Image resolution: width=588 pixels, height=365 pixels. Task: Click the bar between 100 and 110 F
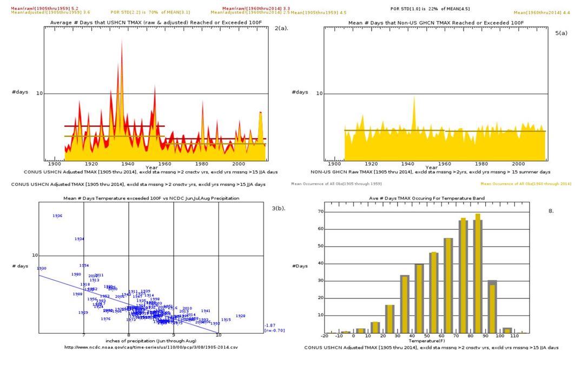(507, 330)
